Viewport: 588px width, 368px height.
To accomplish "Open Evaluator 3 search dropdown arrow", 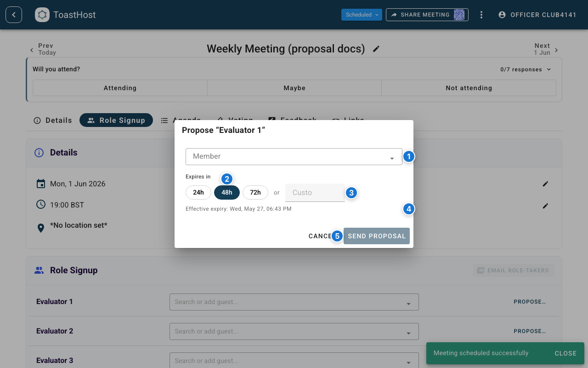I will pos(409,362).
